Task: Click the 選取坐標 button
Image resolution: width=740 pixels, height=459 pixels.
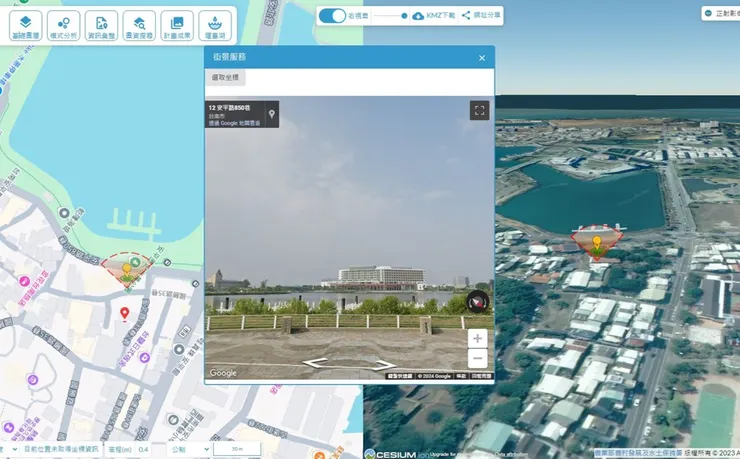Action: [225, 77]
